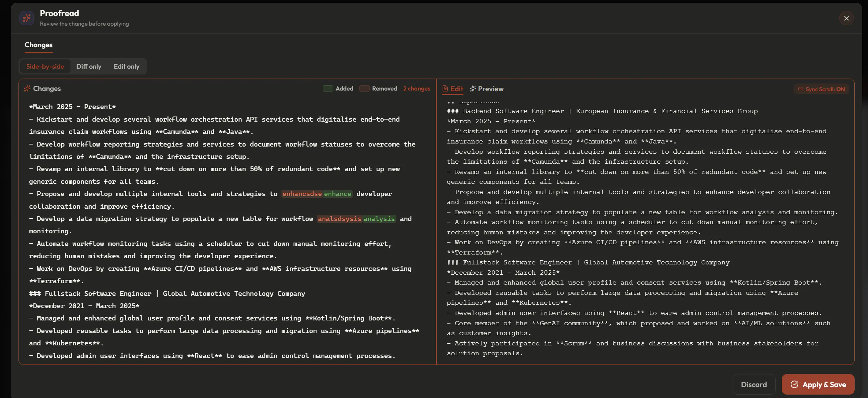Screen dimensions: 868x398
Task: Click 'Review the change before applying' subtitle
Action: click(x=84, y=24)
